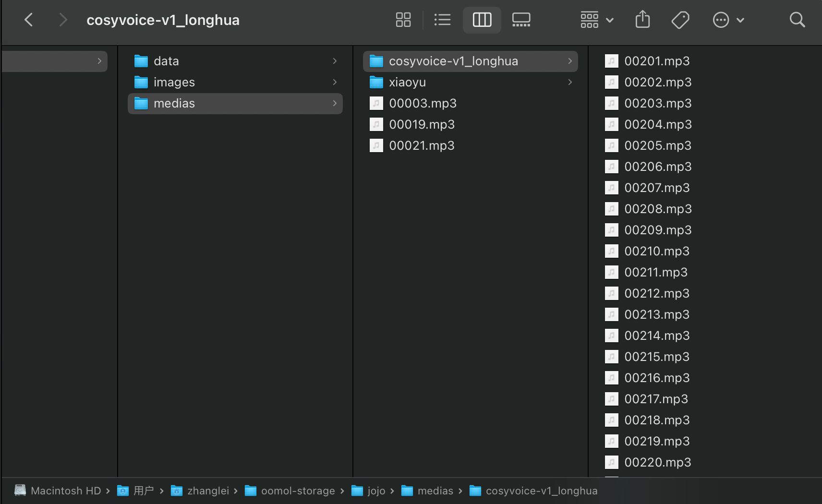Open the more actions ellipsis menu
The width and height of the screenshot is (822, 504).
coord(728,20)
